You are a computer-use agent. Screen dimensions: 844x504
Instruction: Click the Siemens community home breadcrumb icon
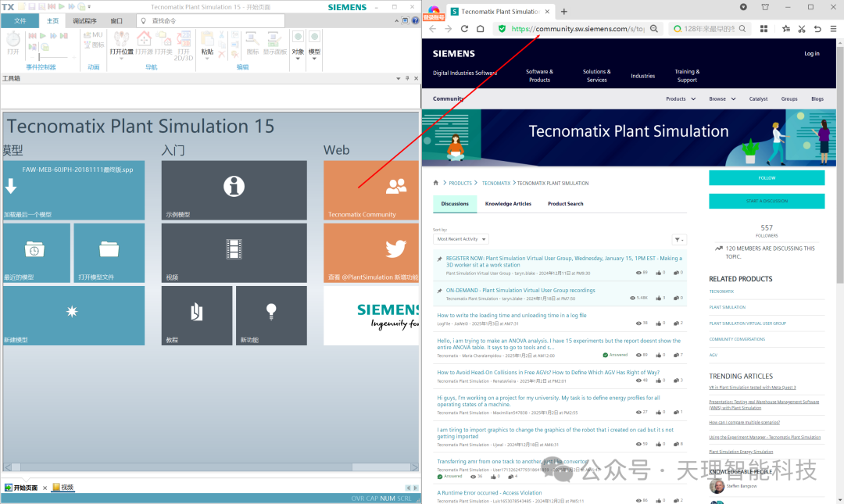point(436,183)
